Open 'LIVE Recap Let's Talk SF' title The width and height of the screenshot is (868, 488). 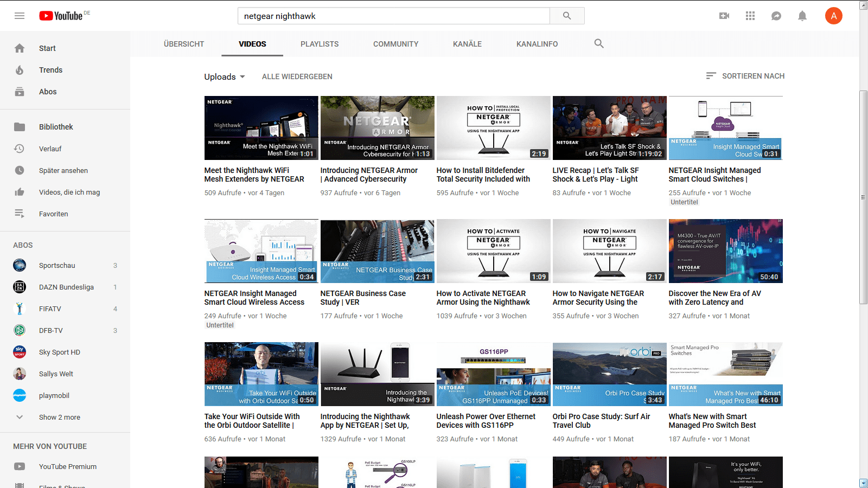[x=596, y=175]
